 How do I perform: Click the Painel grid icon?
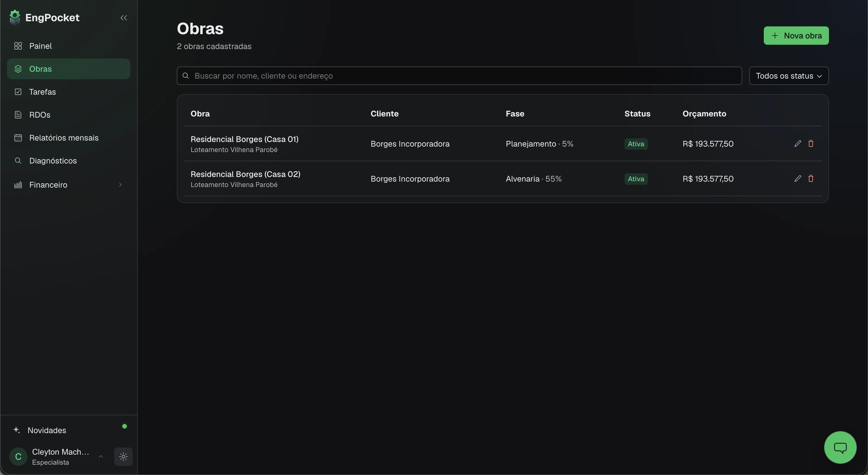(18, 46)
